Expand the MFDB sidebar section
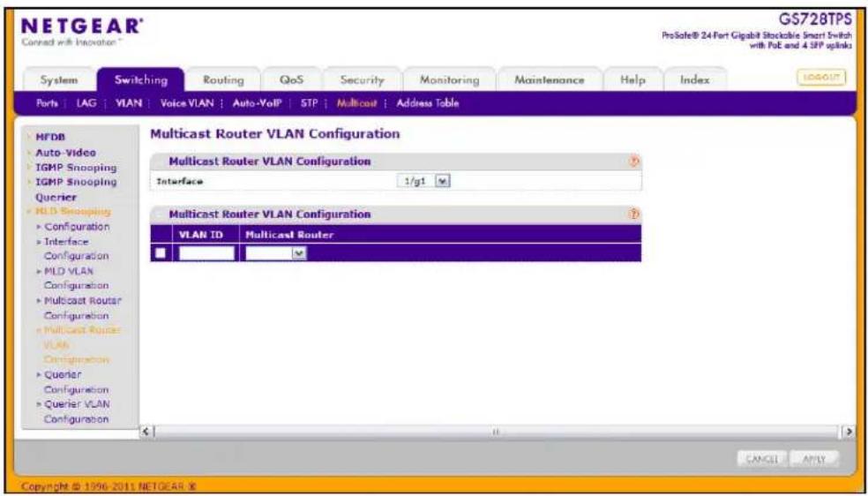The height and width of the screenshot is (496, 868). pyautogui.click(x=50, y=138)
